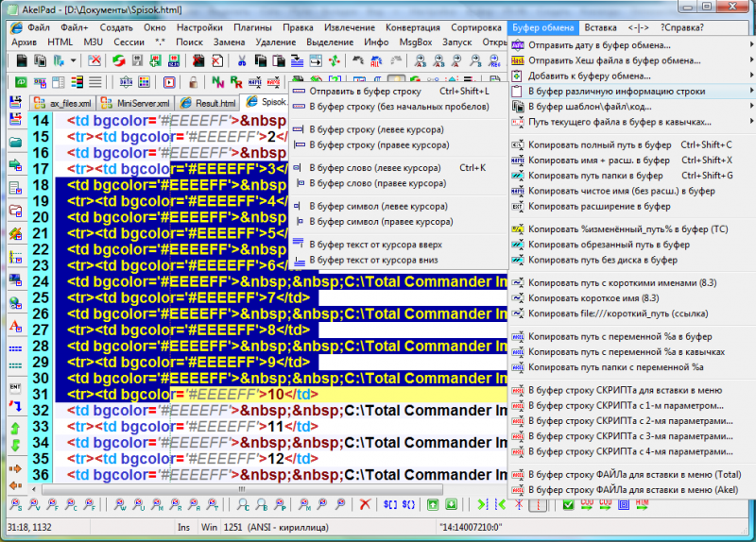Select 'В буфер слово (левее курсора)'
This screenshot has width=756, height=542.
374,167
